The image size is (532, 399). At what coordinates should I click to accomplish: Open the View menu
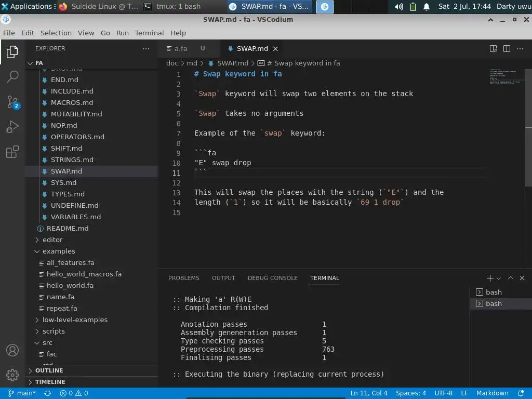(86, 33)
